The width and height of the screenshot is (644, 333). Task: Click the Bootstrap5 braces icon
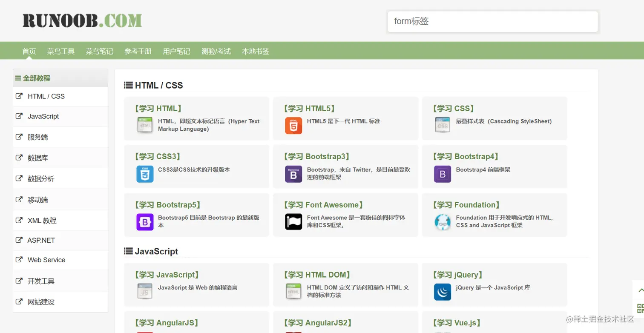pyautogui.click(x=145, y=222)
